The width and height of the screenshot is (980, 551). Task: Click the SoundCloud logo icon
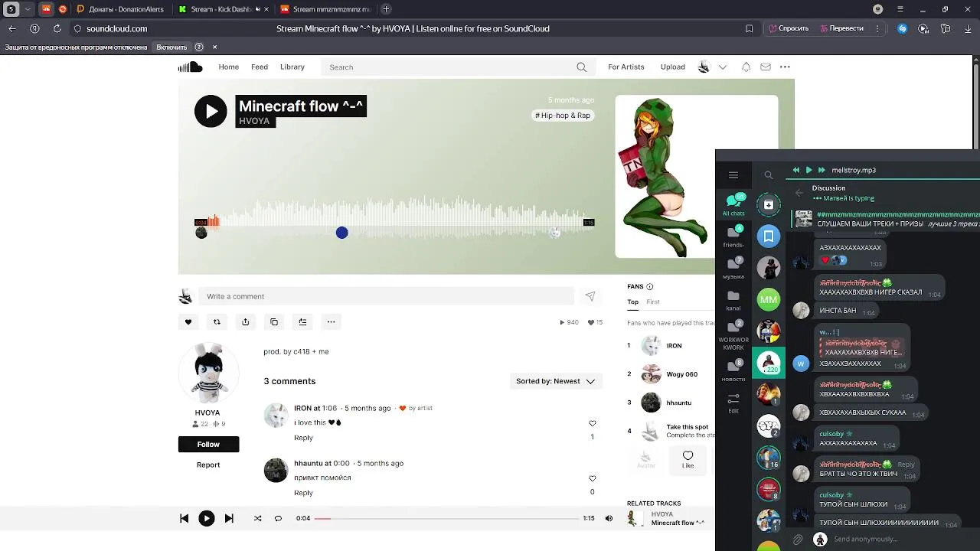(x=190, y=67)
